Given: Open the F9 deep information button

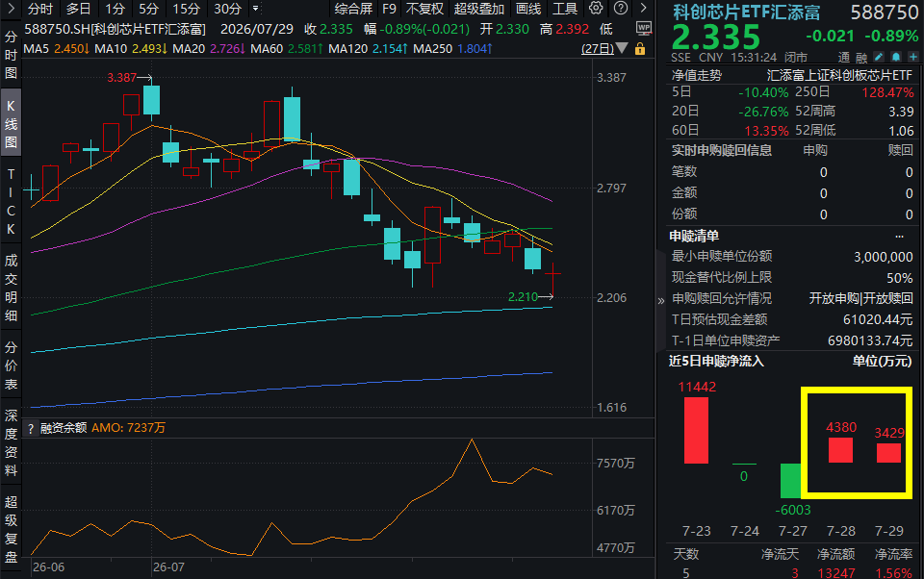Looking at the screenshot, I should coord(389,9).
